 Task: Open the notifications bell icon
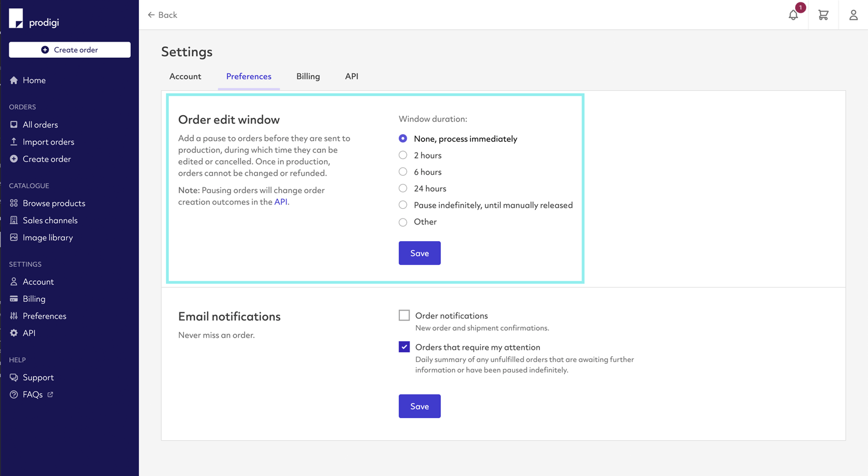(793, 16)
